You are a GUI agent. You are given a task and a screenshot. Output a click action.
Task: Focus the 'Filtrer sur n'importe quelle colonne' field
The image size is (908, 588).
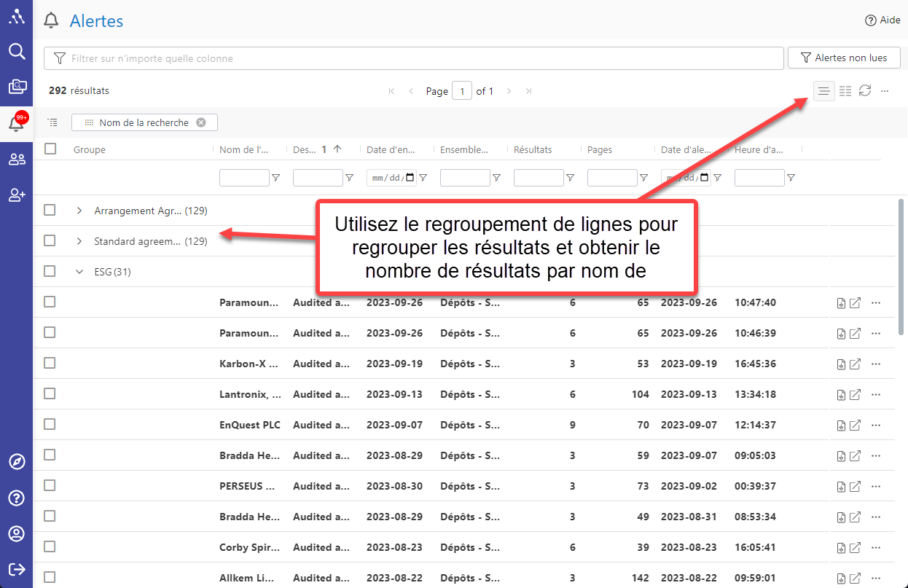coord(413,58)
